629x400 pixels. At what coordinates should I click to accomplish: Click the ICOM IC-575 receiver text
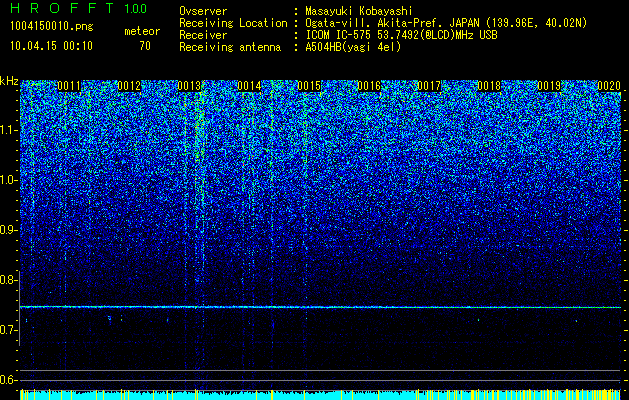pyautogui.click(x=401, y=35)
